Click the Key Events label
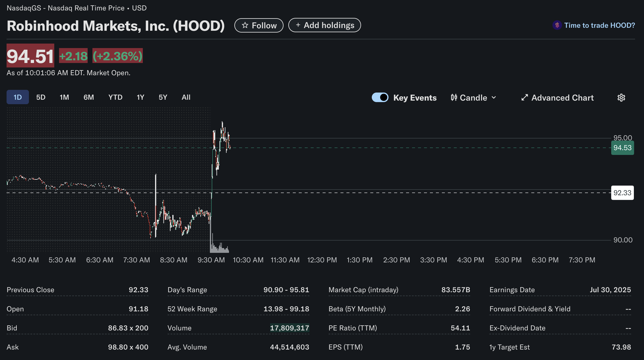Viewport: 644px width, 360px height. pyautogui.click(x=415, y=98)
